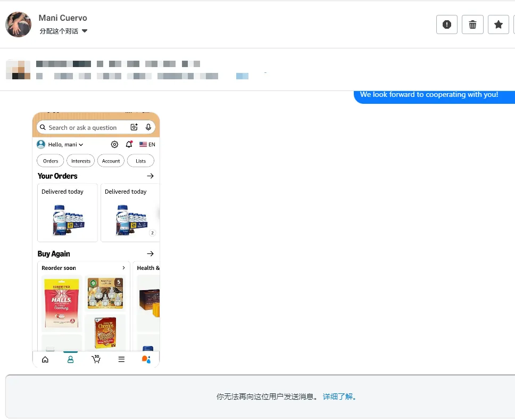Select the air freshener refills product
The width and height of the screenshot is (515, 420).
[x=105, y=293]
